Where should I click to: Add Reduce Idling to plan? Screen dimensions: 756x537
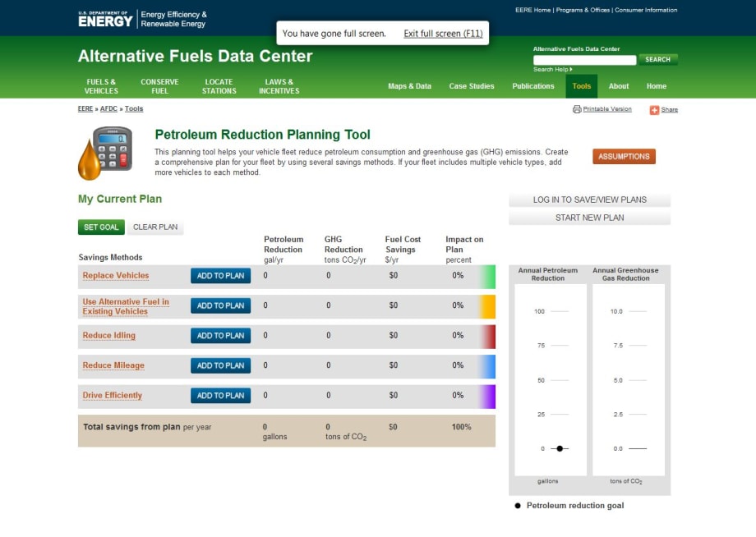click(x=220, y=335)
